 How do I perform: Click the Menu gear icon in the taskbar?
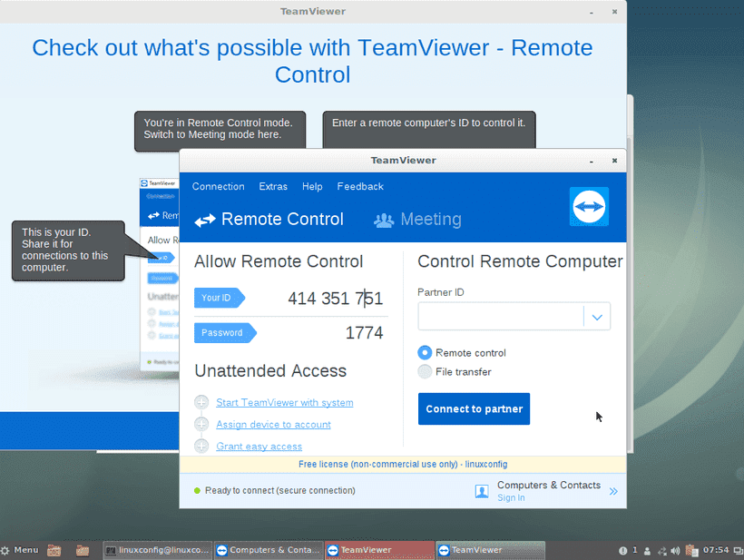[5, 551]
